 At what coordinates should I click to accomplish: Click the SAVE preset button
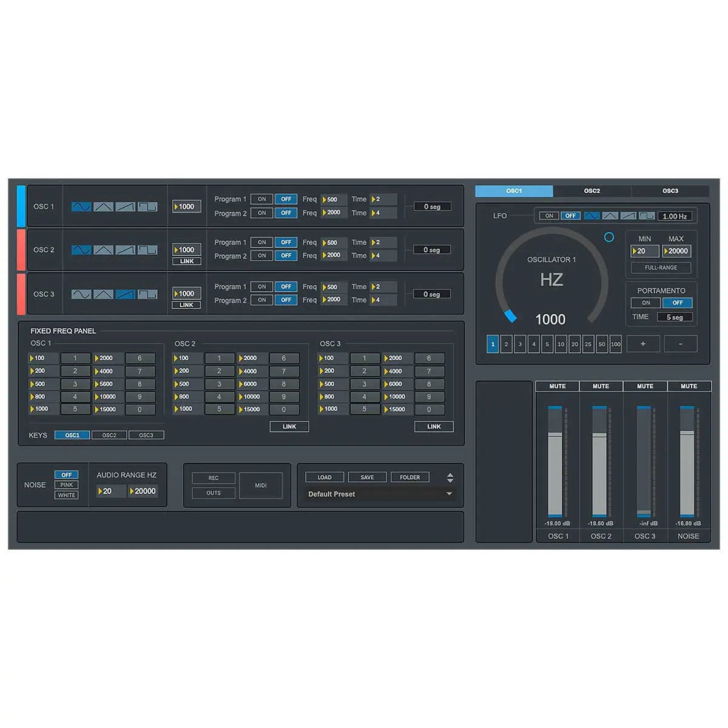[367, 477]
